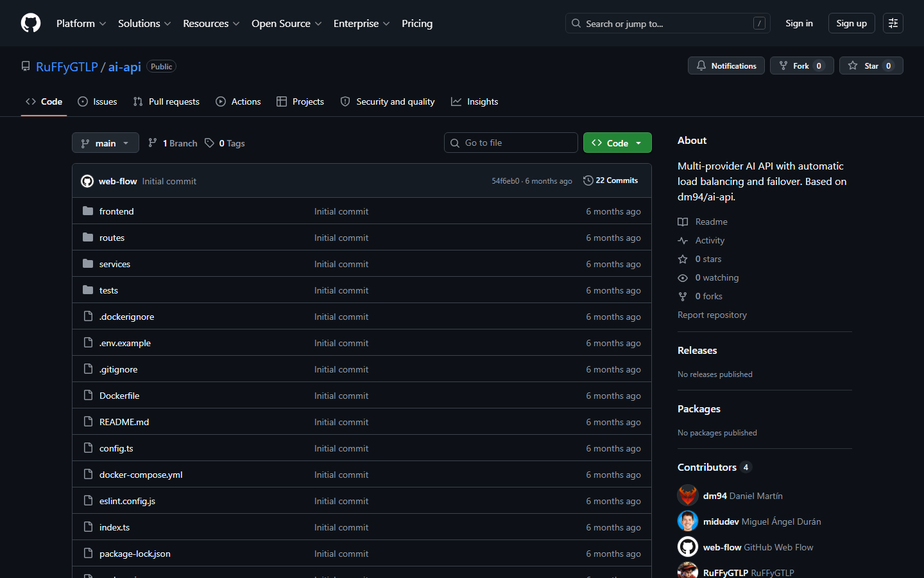Click web-flow avatar in Contributors list
924x578 pixels.
pos(688,547)
